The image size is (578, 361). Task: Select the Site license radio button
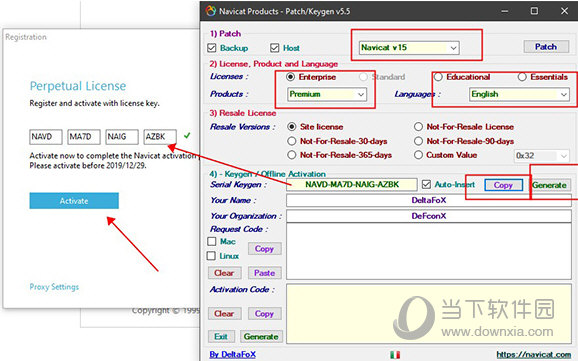click(292, 127)
